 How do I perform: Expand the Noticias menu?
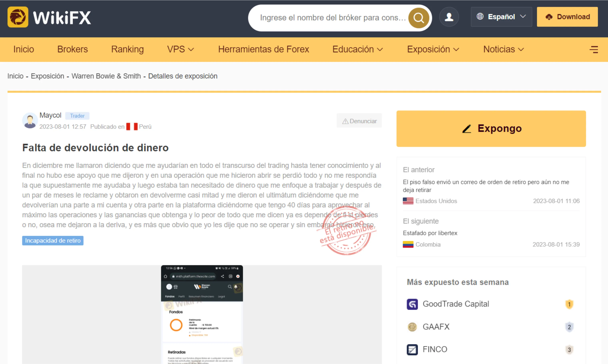tap(504, 49)
